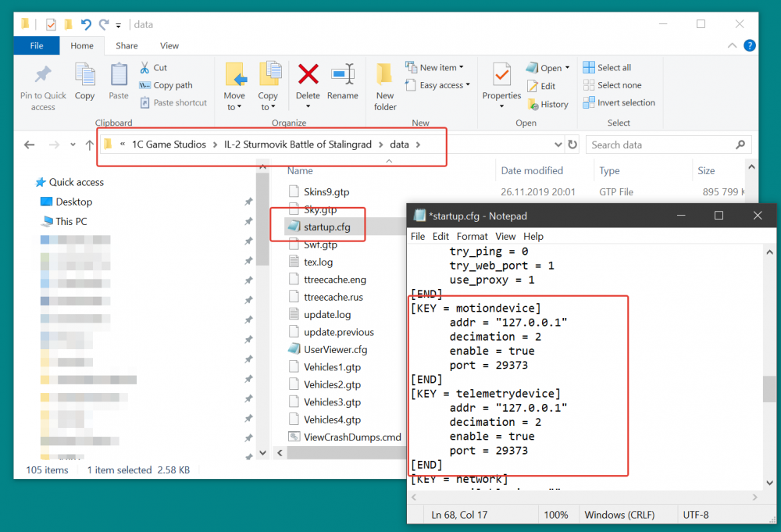Go up one folder level

click(x=89, y=145)
